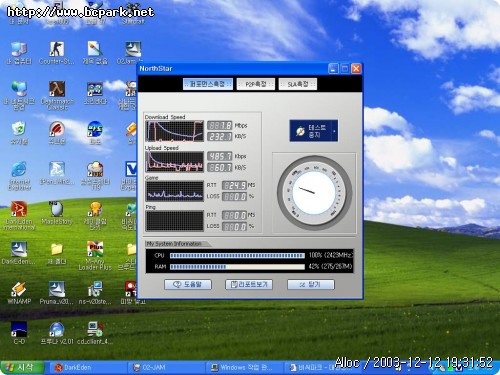The height and width of the screenshot is (375, 500).
Task: Open the Pruna_v20 installer icon
Action: [57, 293]
